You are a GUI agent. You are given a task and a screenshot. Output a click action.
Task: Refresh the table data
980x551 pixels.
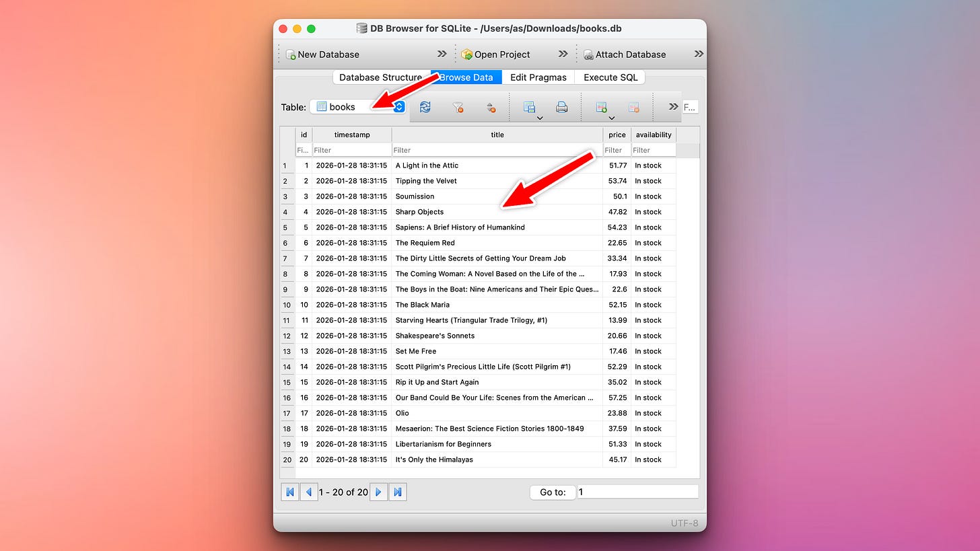point(426,107)
